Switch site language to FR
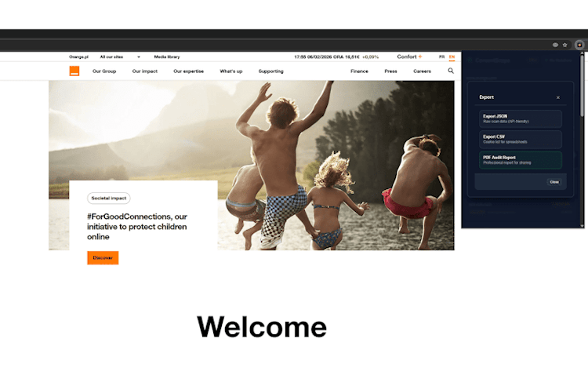588x368 pixels. point(441,56)
